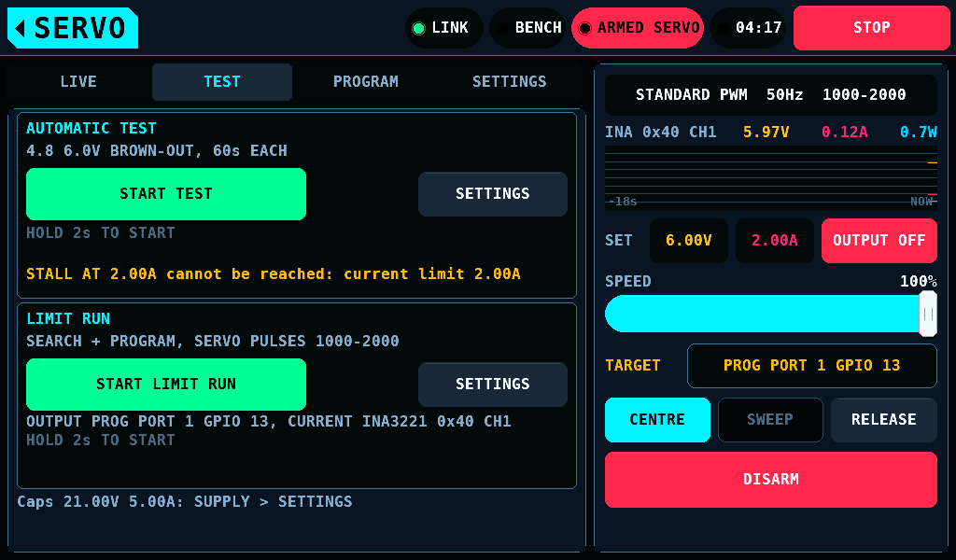The width and height of the screenshot is (956, 560).
Task: Click the SPEED slider handle
Action: pyautogui.click(x=928, y=314)
